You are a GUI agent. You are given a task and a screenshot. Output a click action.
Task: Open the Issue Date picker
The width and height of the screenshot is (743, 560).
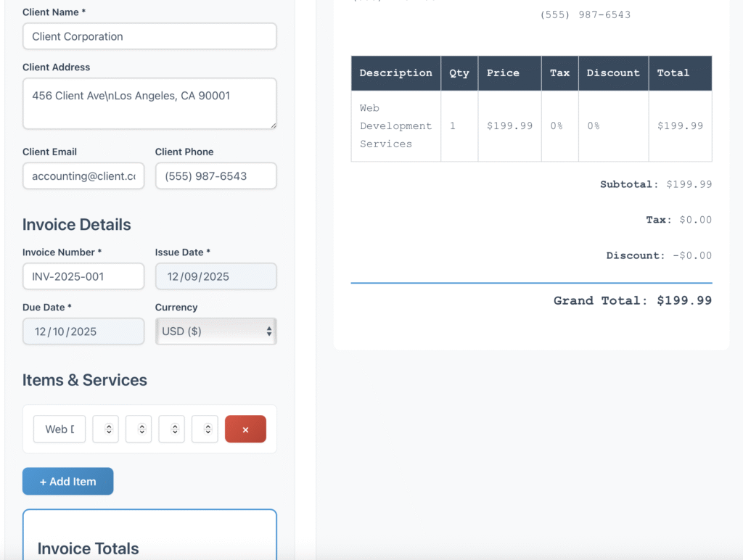point(215,276)
